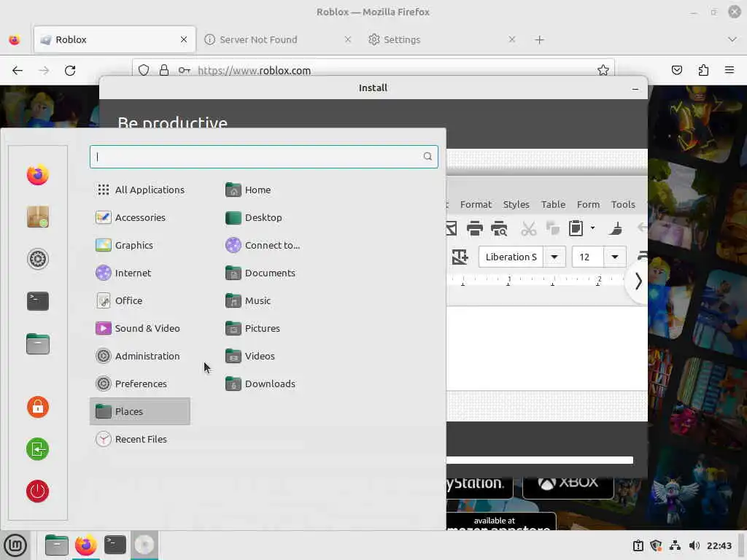Screen dimensions: 747x560
Task: Open Desktop place
Action: tap(254, 217)
